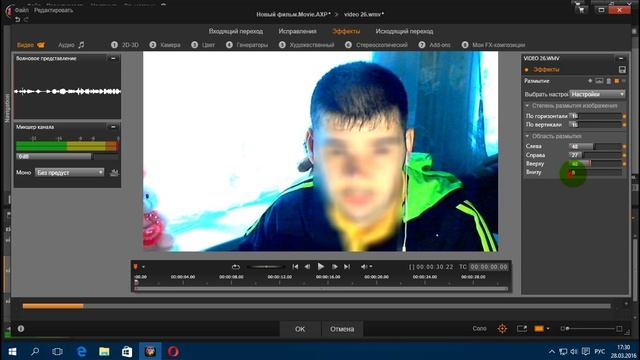Click the По вертикали slider
This screenshot has width=640, height=360.
595,124
